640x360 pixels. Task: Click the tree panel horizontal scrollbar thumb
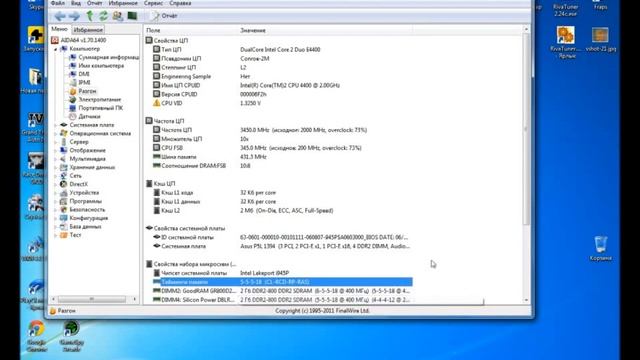click(x=91, y=299)
